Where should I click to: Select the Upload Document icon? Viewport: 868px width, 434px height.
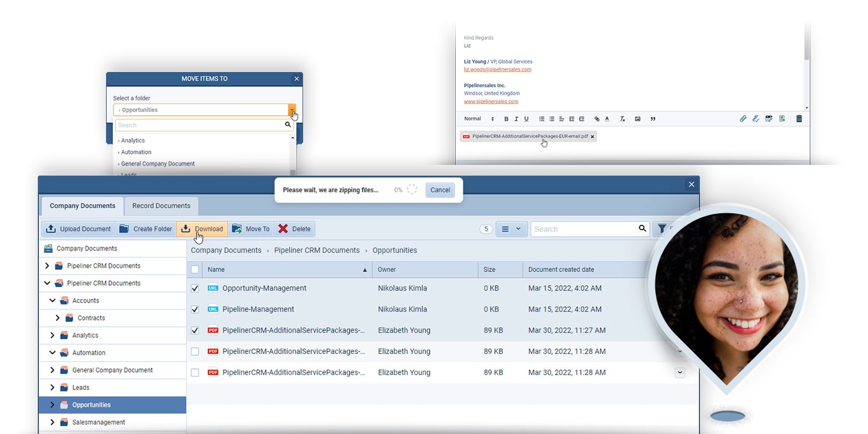pos(51,229)
